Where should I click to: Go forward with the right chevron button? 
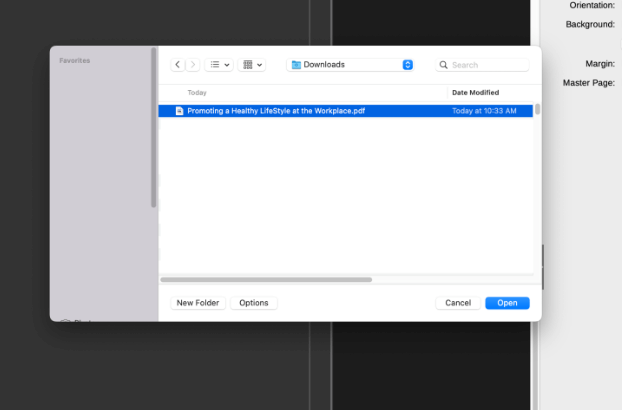[x=193, y=65]
